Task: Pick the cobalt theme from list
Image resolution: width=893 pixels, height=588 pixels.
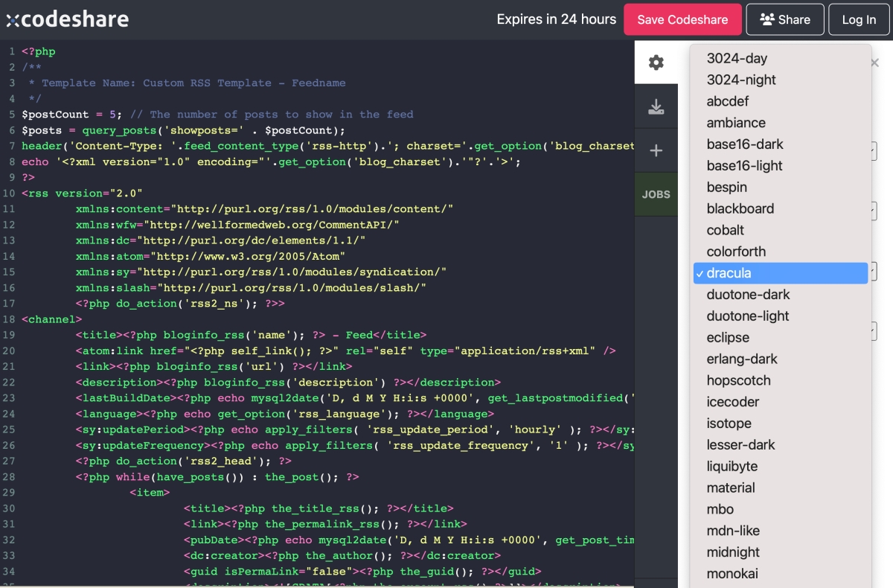Action: click(x=725, y=230)
